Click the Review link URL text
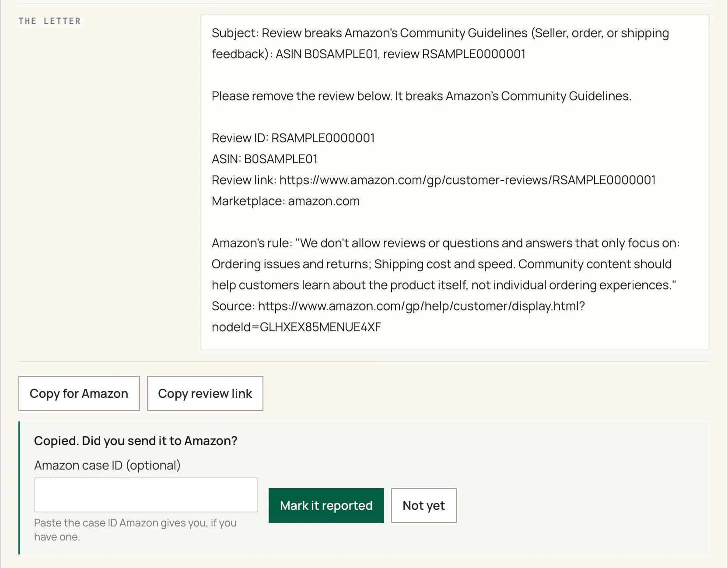The width and height of the screenshot is (728, 568). point(468,180)
